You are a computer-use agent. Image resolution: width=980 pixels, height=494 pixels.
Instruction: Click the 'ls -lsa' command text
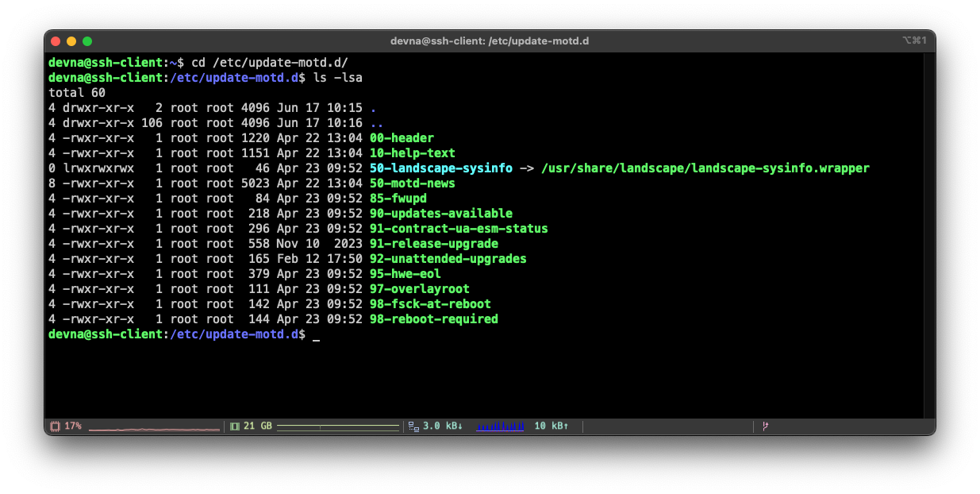coord(338,78)
